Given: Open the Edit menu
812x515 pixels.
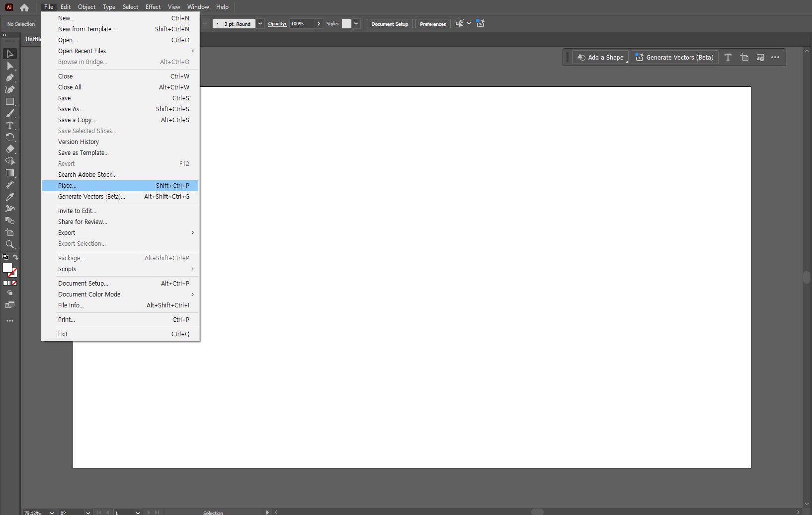Looking at the screenshot, I should [66, 7].
